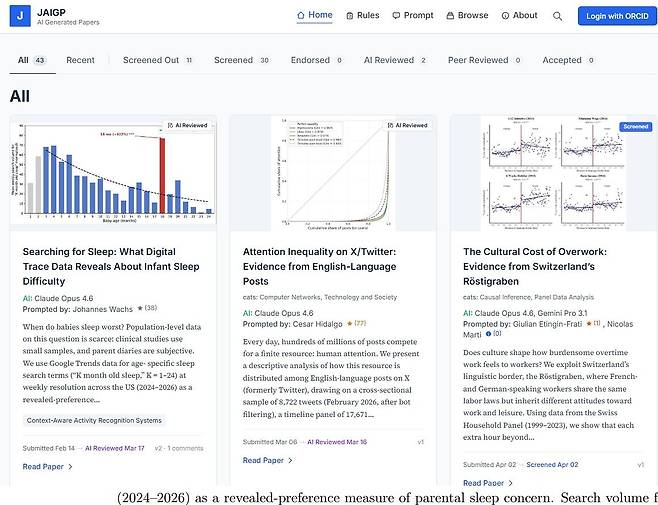This screenshot has height=505, width=658.
Task: Open search with the magnifying glass icon
Action: tap(557, 16)
